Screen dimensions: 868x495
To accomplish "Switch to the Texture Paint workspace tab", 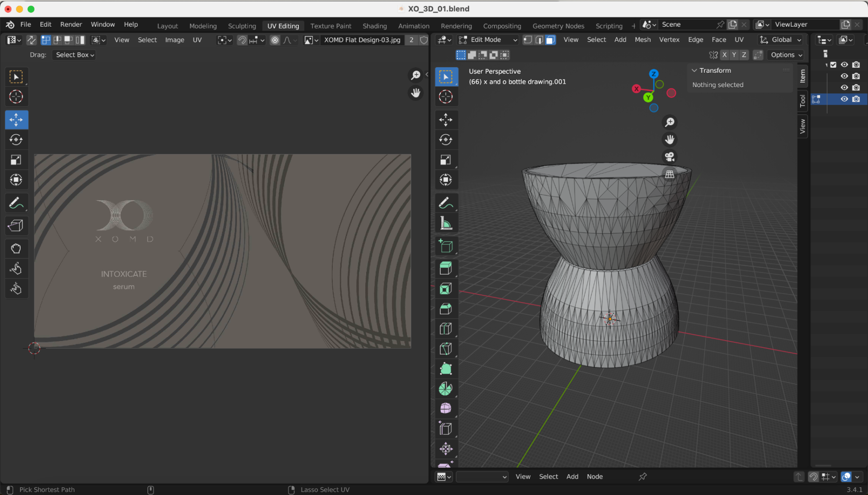I will [330, 26].
